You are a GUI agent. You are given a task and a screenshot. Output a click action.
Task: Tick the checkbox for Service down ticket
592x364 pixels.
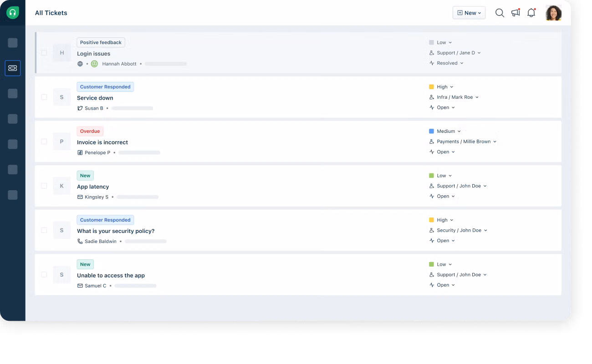[44, 97]
